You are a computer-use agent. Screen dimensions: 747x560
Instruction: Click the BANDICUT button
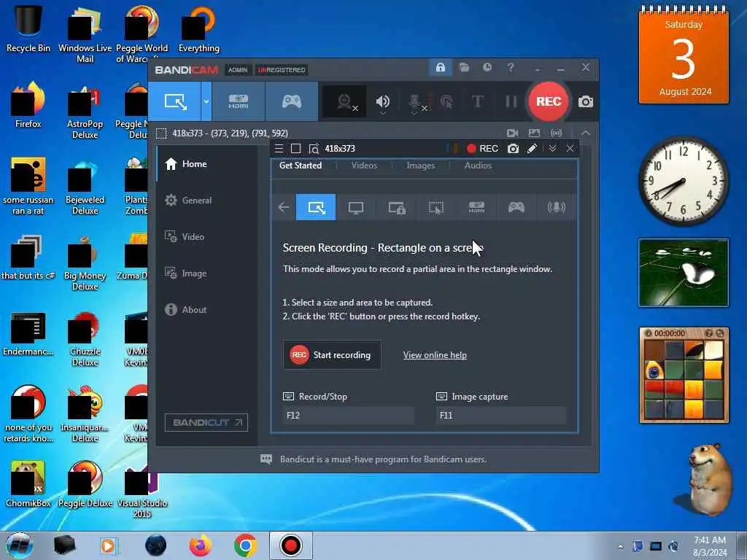click(206, 422)
